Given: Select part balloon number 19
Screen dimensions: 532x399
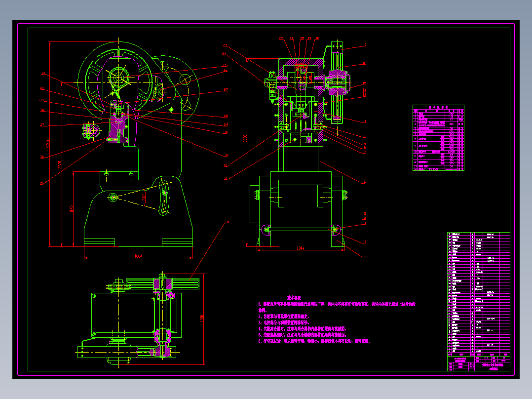Looking at the screenshot, I should click(x=309, y=39).
